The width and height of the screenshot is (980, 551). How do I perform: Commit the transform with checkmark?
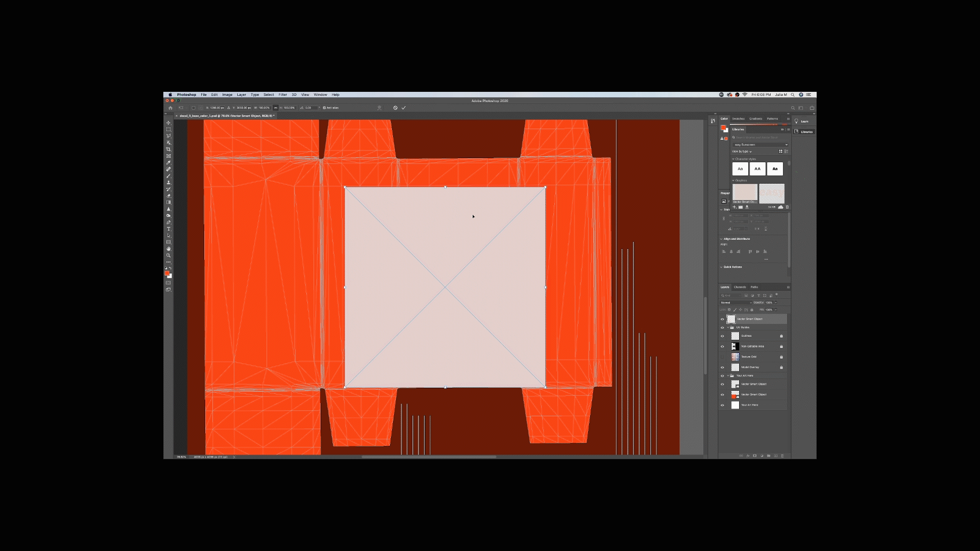click(x=404, y=108)
